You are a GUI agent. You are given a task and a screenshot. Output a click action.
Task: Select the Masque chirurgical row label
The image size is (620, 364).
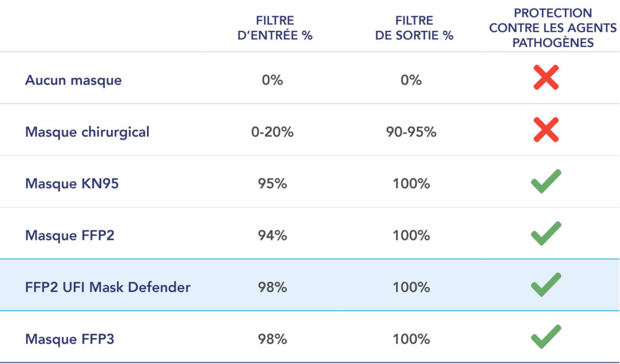pos(87,132)
